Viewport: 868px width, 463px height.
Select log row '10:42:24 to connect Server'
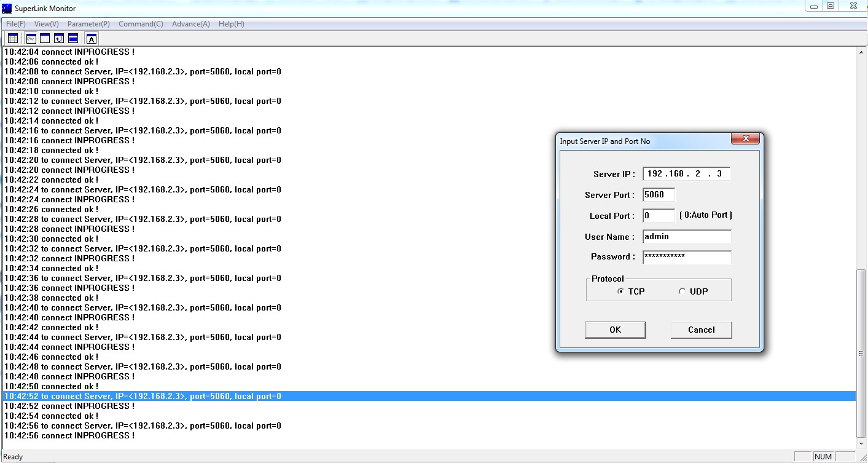pyautogui.click(x=429, y=190)
